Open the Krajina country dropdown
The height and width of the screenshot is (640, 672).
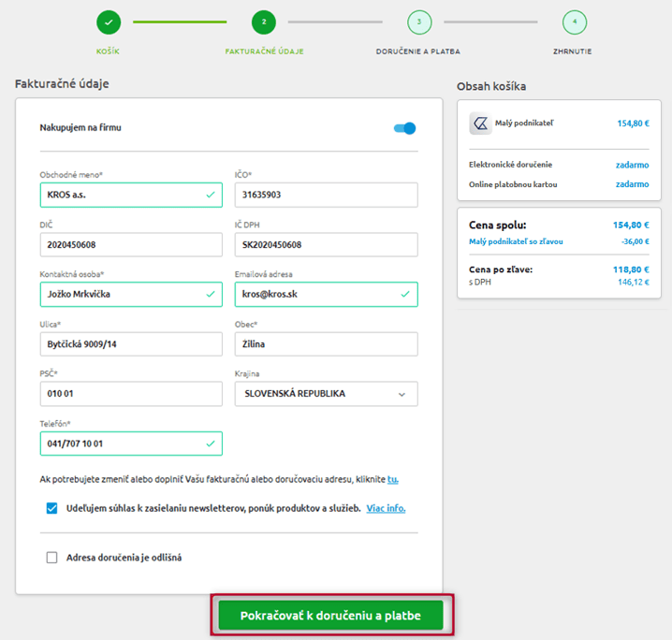pos(326,394)
